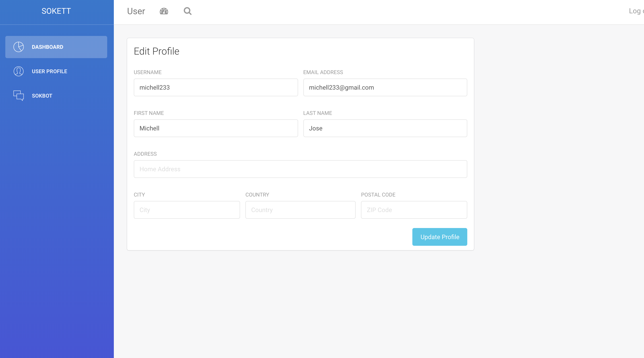Screen dimensions: 644x358
Task: Click the Log out link
Action: pos(636,11)
